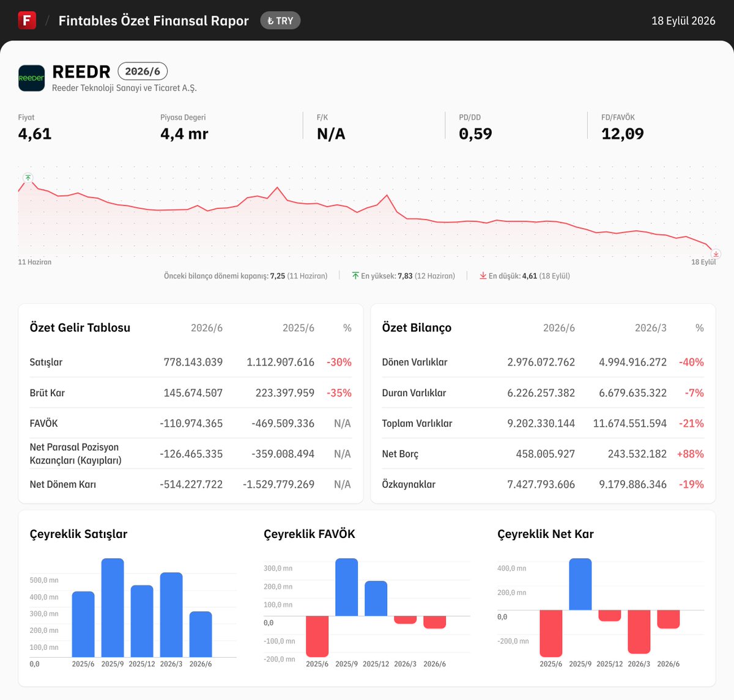This screenshot has width=734, height=700.
Task: Click FAVÖK 2026/6 value -110.974.365
Action: [x=191, y=423]
